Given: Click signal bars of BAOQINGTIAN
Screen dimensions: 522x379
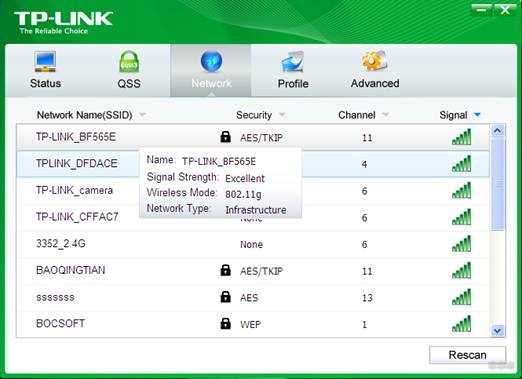Looking at the screenshot, I should 462,270.
